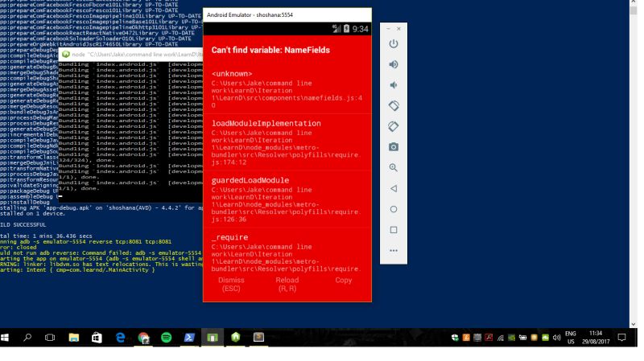Click the emulator battery status icon
This screenshot has width=644, height=361.
pos(346,28)
